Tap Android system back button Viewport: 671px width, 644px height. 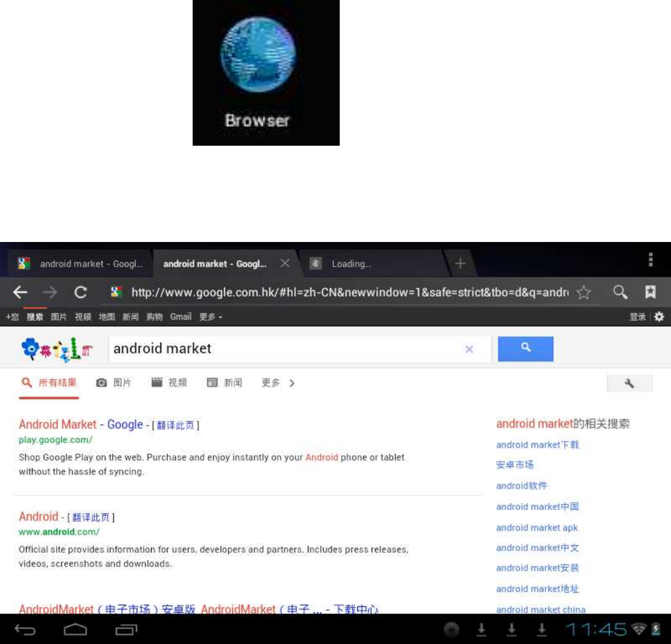point(25,630)
